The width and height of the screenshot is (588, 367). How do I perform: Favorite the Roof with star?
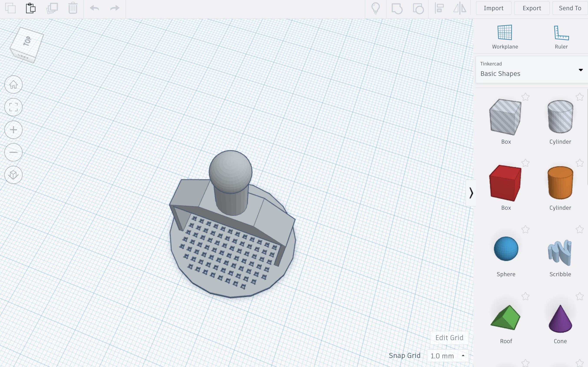tap(525, 296)
